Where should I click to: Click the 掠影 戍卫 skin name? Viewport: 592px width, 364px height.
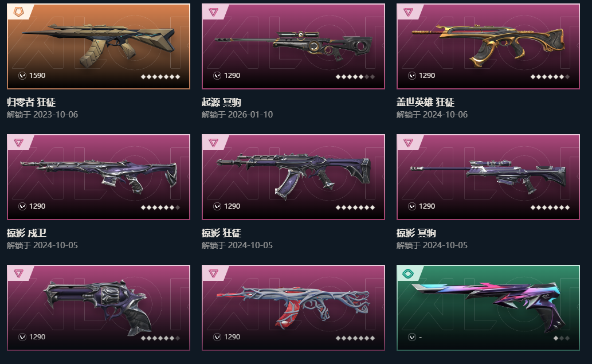[x=26, y=233]
